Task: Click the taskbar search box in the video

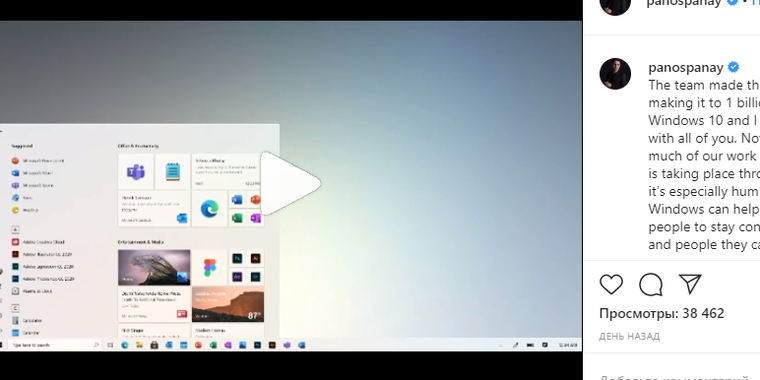Action: pyautogui.click(x=53, y=345)
